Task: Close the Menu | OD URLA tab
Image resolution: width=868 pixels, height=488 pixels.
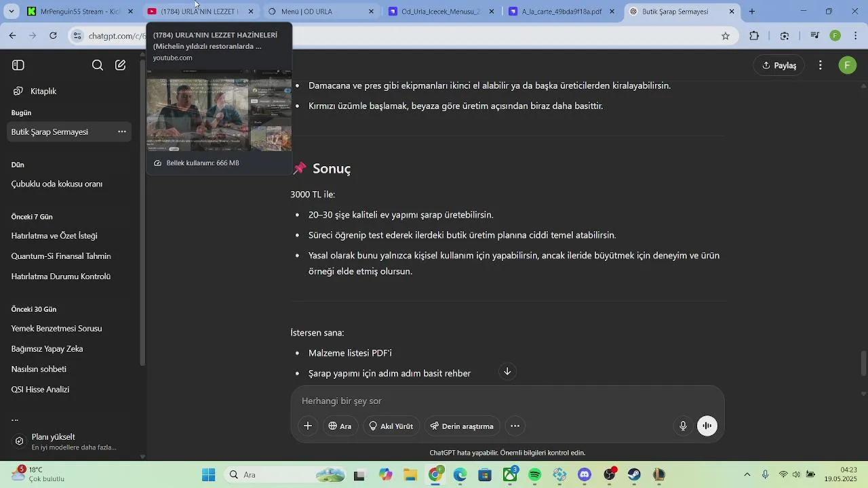Action: tap(371, 12)
